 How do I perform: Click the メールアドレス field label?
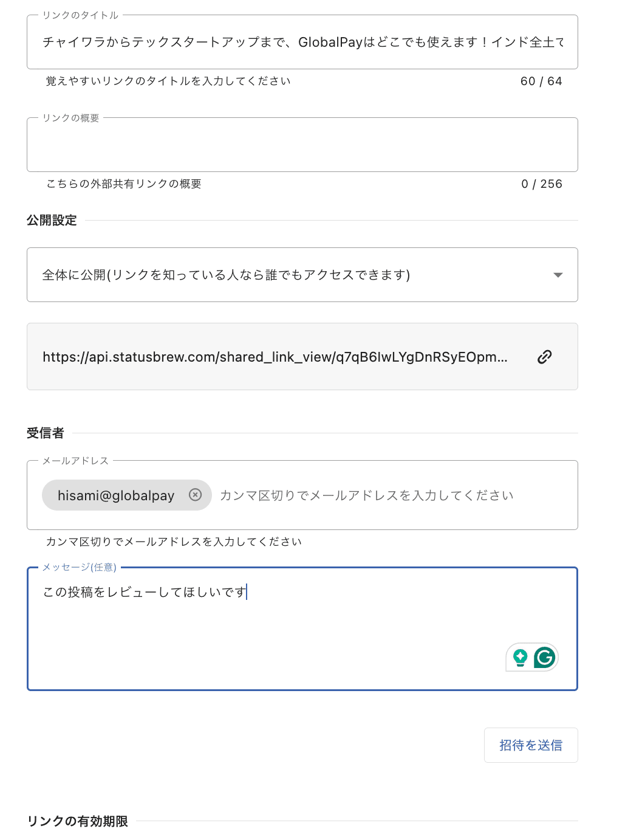[x=75, y=461]
